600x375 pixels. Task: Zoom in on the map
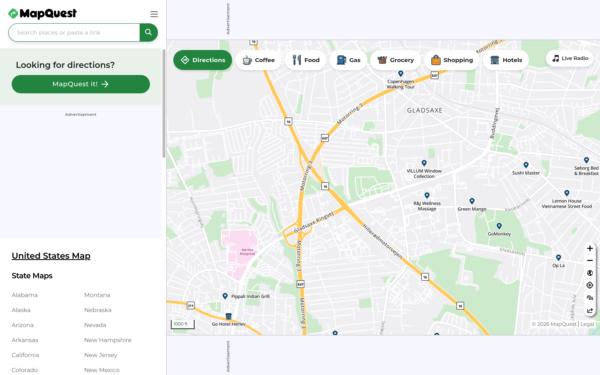[x=590, y=248]
